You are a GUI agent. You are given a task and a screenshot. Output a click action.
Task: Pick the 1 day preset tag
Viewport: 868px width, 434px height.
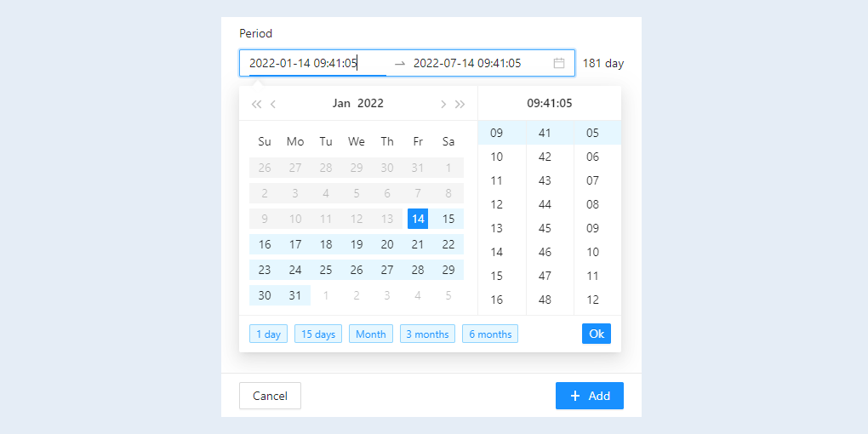click(x=268, y=334)
